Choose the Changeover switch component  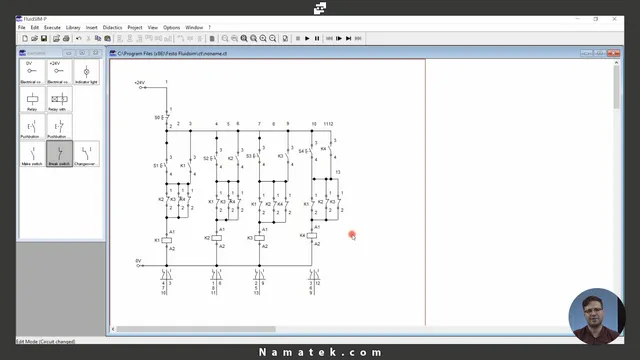coord(86,154)
